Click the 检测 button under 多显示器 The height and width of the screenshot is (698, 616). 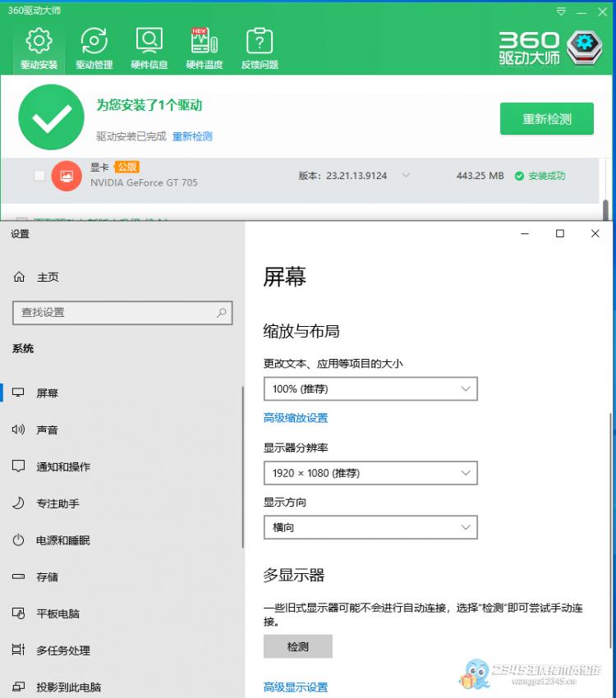click(298, 646)
